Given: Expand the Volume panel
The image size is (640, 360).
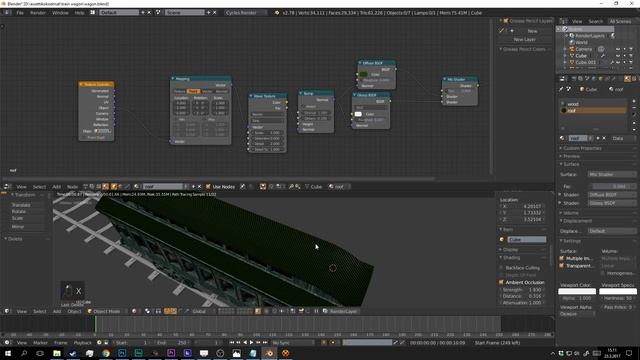Looking at the screenshot, I should click(x=570, y=213).
